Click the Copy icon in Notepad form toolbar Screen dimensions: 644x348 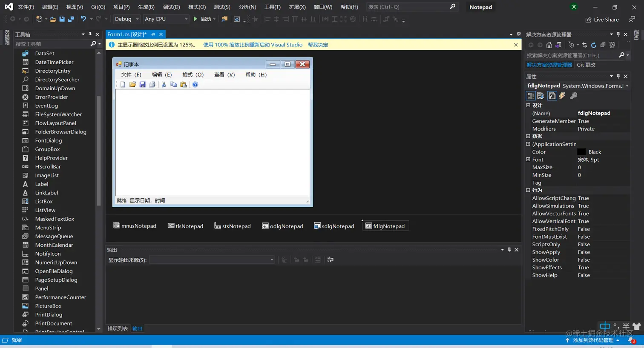tap(173, 84)
